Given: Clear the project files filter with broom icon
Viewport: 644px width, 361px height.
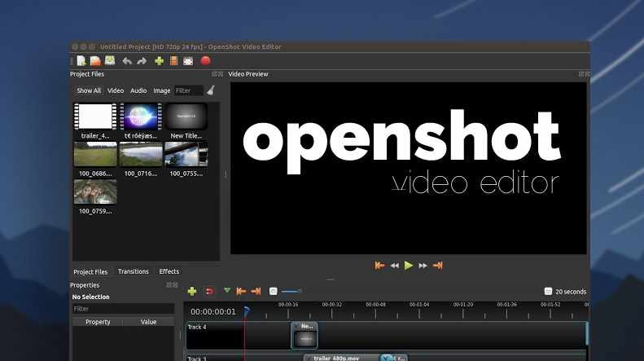Looking at the screenshot, I should tap(211, 90).
